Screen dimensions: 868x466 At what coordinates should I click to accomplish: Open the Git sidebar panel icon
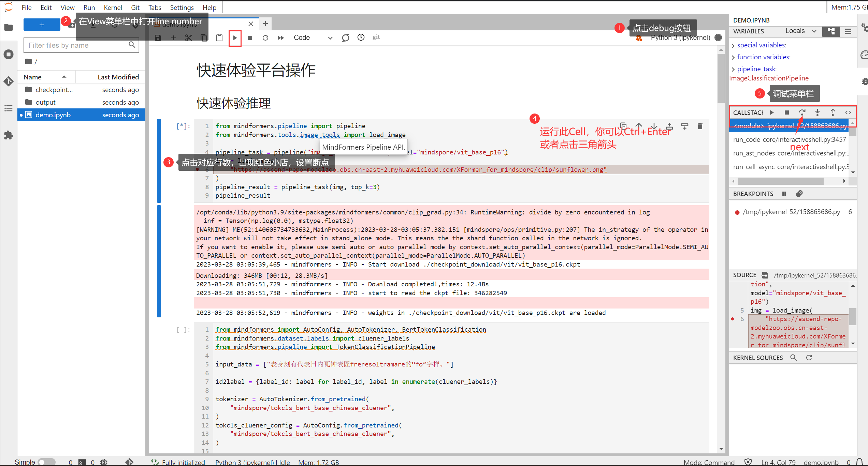tap(9, 81)
